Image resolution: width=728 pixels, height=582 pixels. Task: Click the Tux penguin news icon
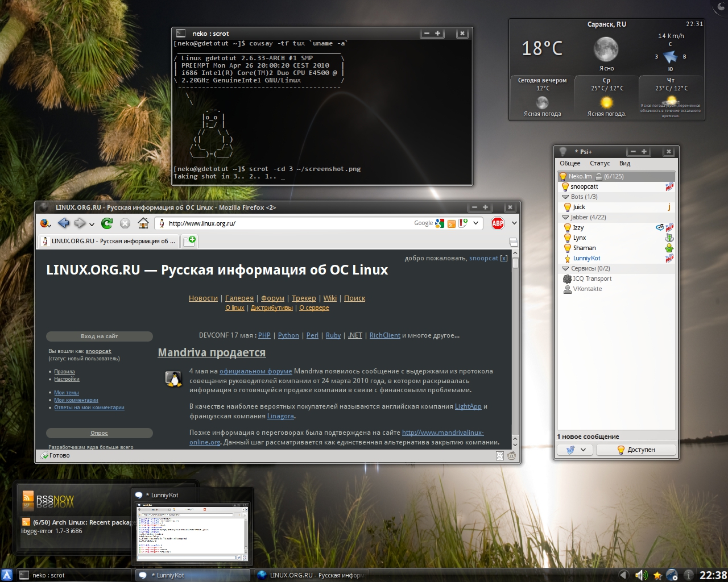173,378
